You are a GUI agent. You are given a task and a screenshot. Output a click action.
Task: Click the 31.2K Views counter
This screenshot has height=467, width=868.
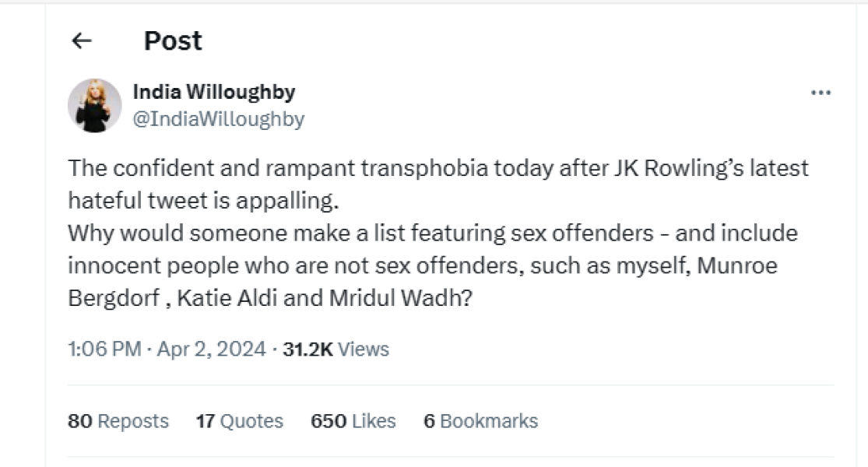tap(335, 349)
